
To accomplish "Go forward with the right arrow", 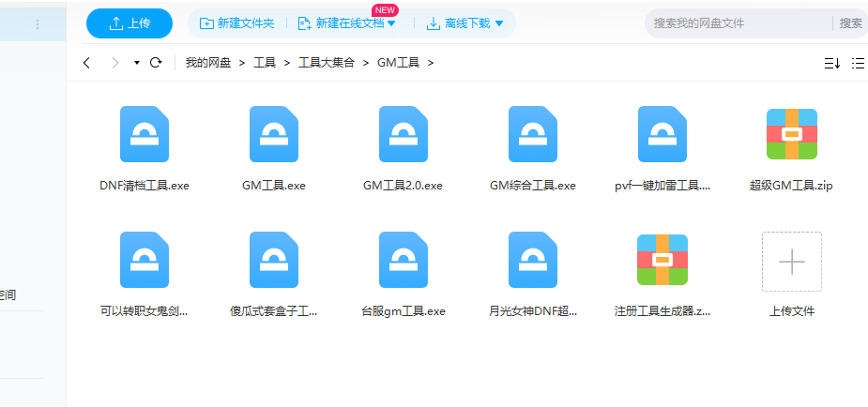I will pyautogui.click(x=115, y=63).
